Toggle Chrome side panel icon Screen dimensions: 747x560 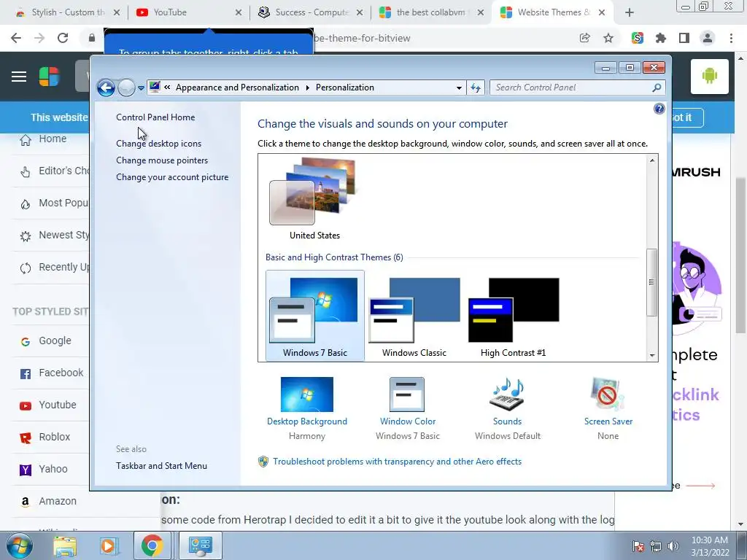(684, 38)
